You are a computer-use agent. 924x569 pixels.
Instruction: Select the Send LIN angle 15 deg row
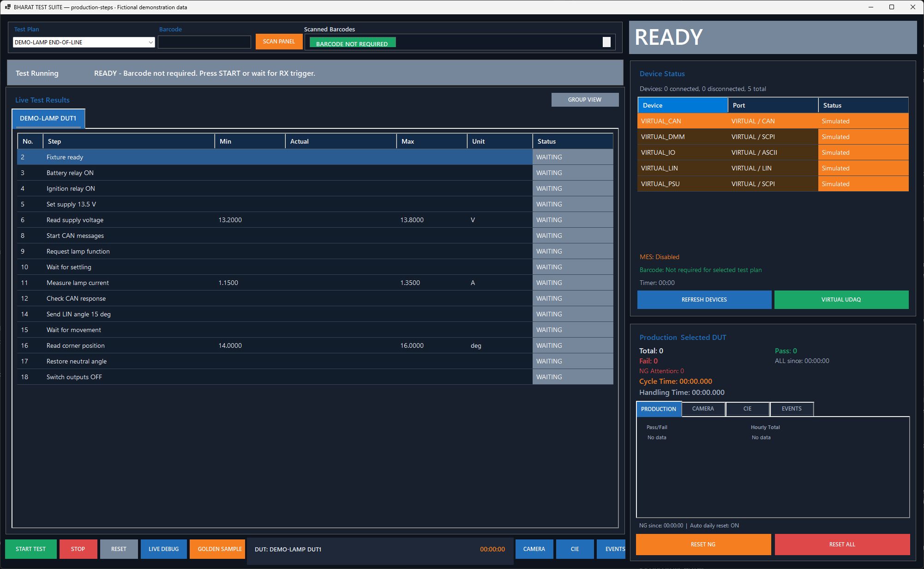(x=315, y=314)
